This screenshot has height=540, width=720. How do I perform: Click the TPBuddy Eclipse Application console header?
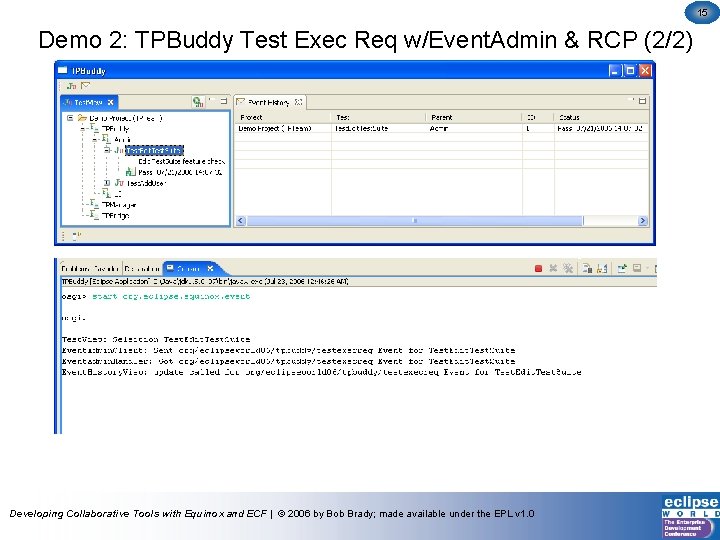coord(205,281)
